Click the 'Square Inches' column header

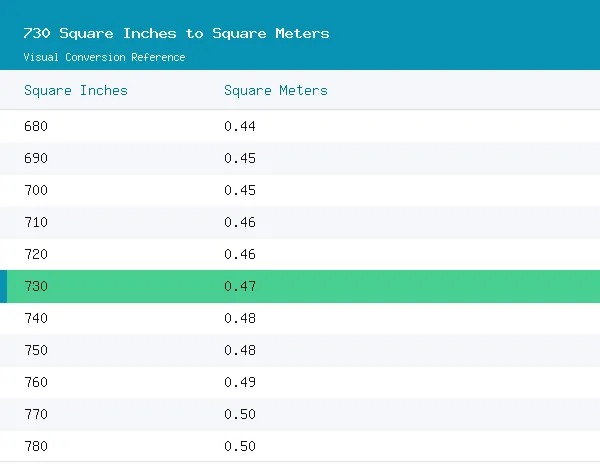76,91
